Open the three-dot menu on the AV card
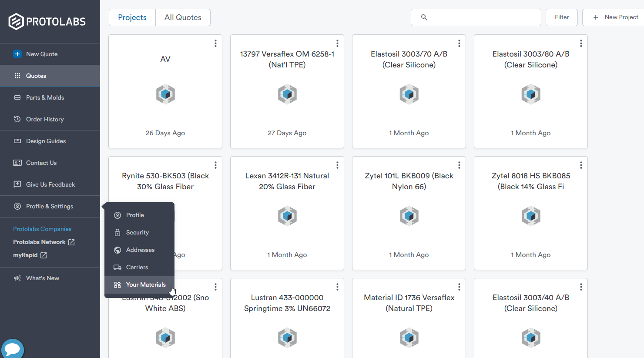 click(215, 43)
